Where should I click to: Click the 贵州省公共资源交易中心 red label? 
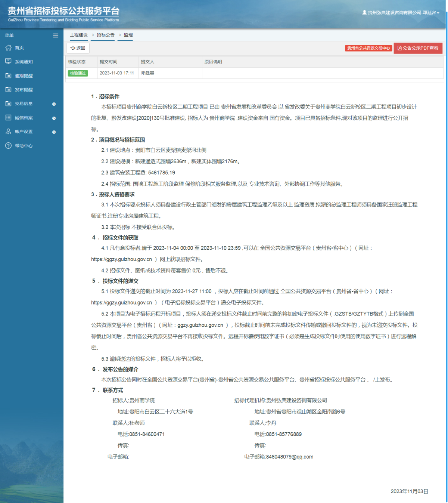coord(368,48)
